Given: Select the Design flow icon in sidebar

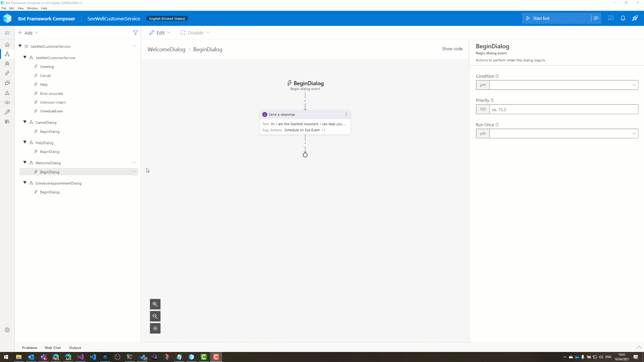Looking at the screenshot, I should pos(7,54).
